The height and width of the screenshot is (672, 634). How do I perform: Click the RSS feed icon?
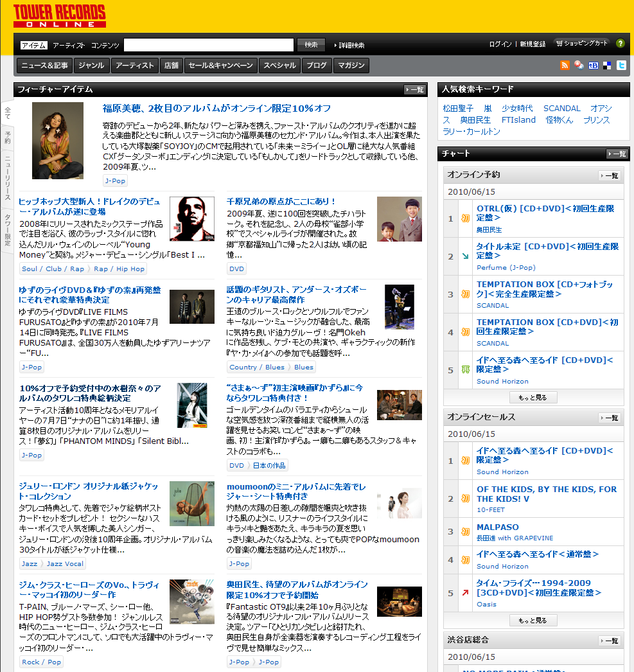coord(565,66)
